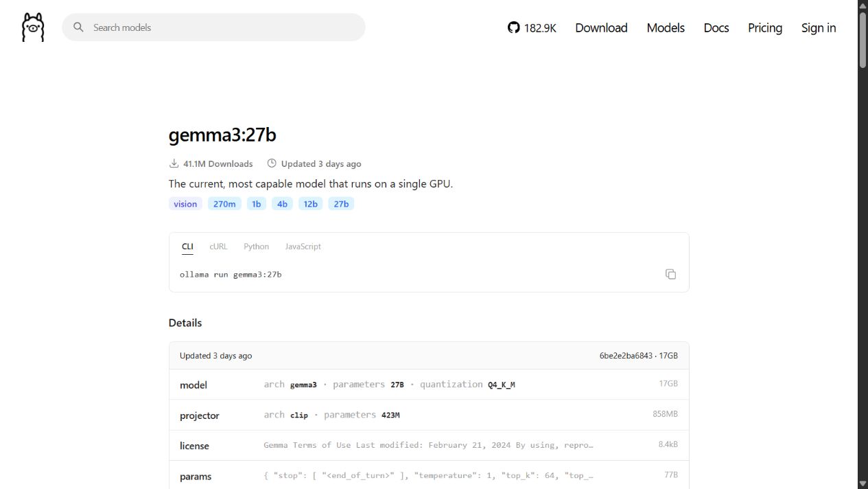This screenshot has width=868, height=489.
Task: Open the Pricing page
Action: (x=765, y=27)
